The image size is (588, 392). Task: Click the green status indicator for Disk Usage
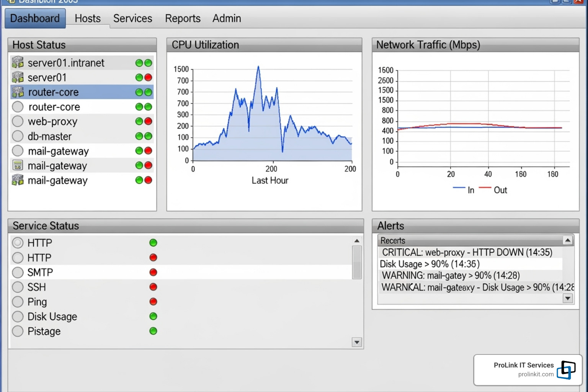click(x=153, y=316)
